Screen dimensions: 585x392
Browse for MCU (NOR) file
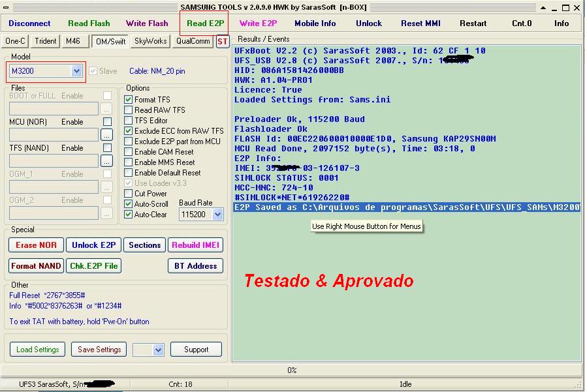(106, 135)
